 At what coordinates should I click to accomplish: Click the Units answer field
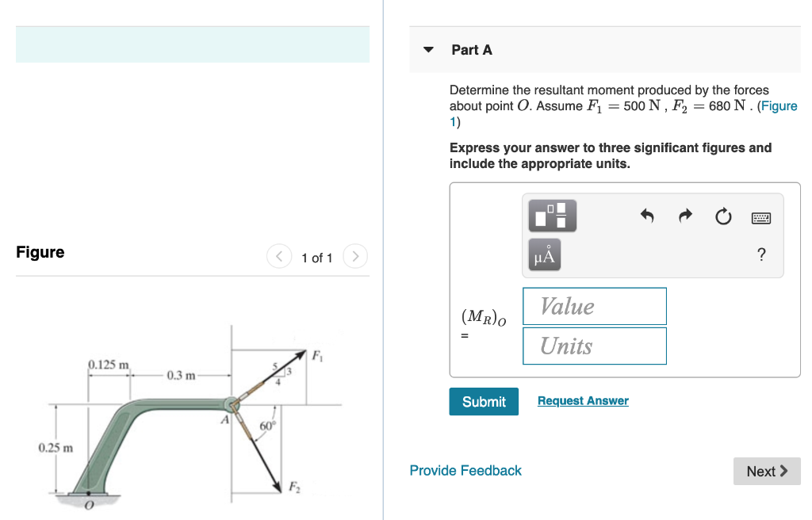point(594,346)
